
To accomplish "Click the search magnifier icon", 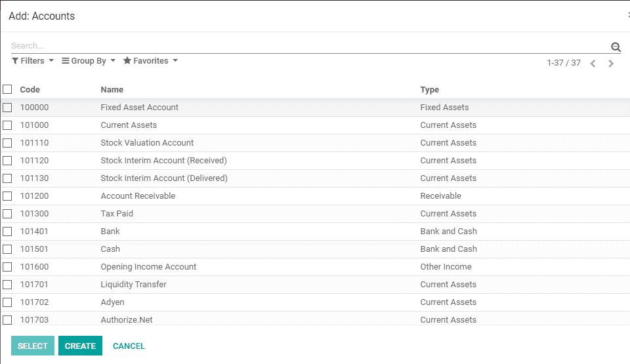I will pos(616,47).
